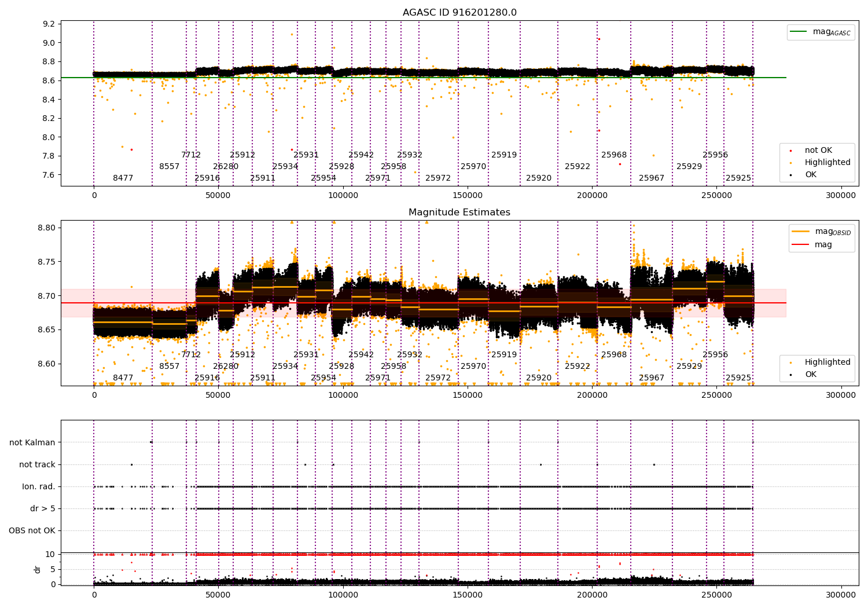Select OBSID label 25929 in top plot
This screenshot has height=608, width=868.
[x=689, y=166]
